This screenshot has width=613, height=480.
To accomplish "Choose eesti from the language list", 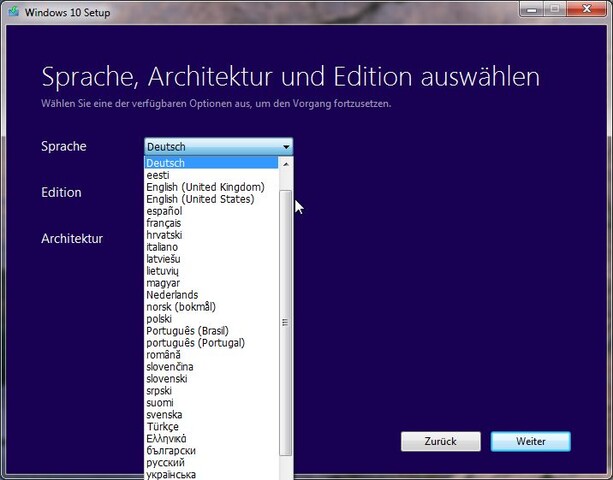I will [212, 175].
